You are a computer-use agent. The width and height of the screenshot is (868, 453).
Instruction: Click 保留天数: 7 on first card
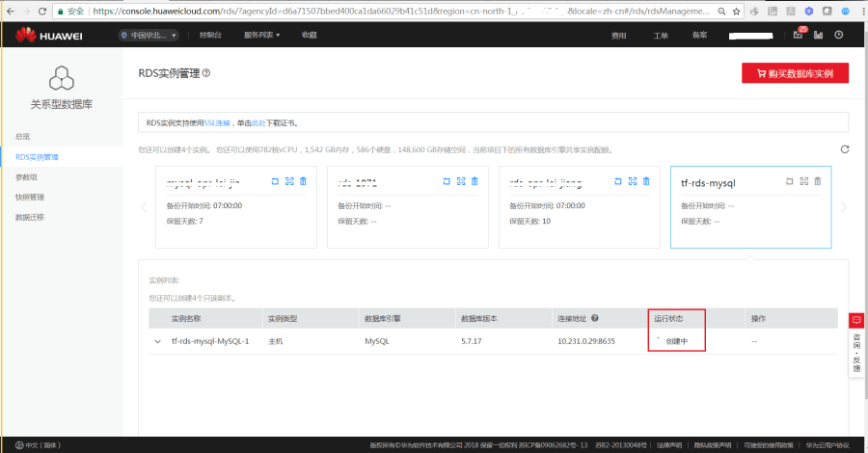[x=185, y=222]
